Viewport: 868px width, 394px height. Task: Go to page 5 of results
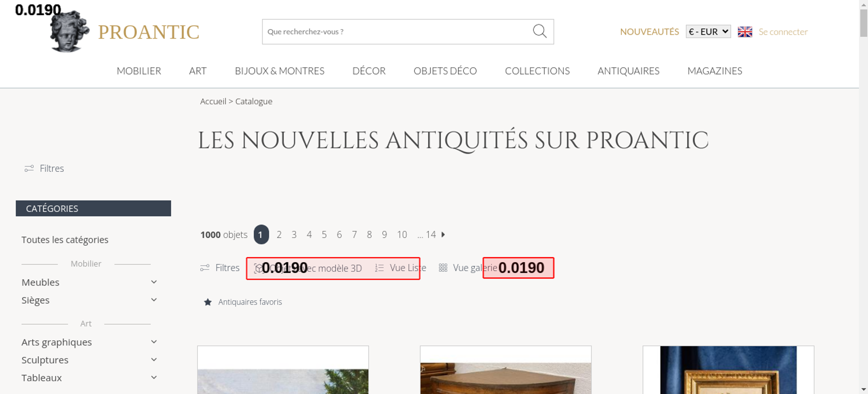point(324,235)
